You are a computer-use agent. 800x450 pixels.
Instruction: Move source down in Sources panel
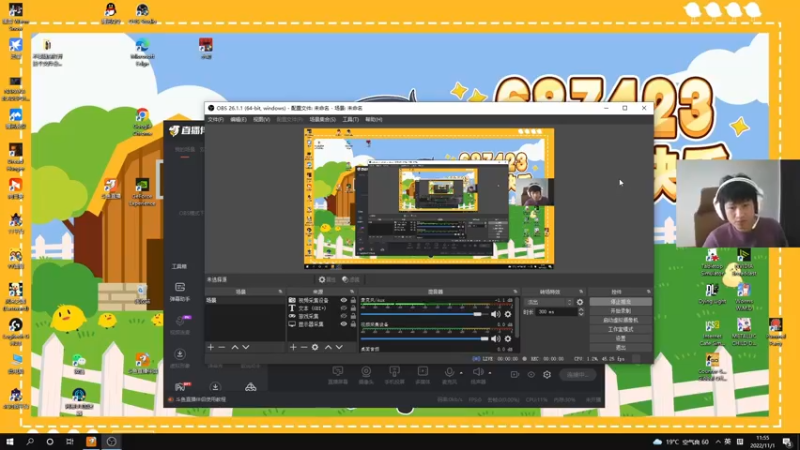339,347
